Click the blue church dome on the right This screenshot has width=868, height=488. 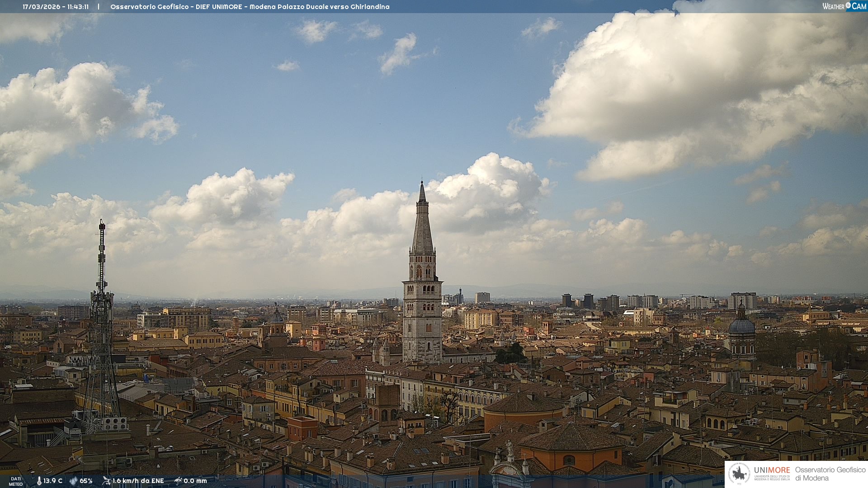pos(741,326)
